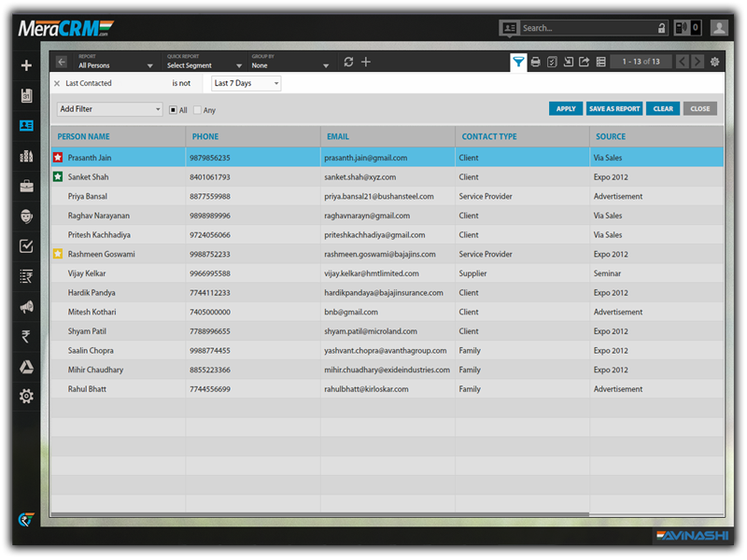Click the is not filter operator
This screenshot has width=747, height=560.
[x=181, y=83]
